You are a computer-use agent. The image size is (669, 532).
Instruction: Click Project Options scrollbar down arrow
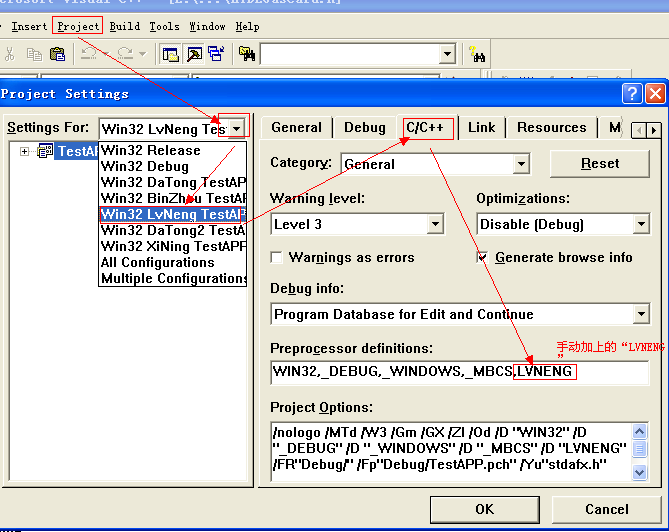[639, 472]
